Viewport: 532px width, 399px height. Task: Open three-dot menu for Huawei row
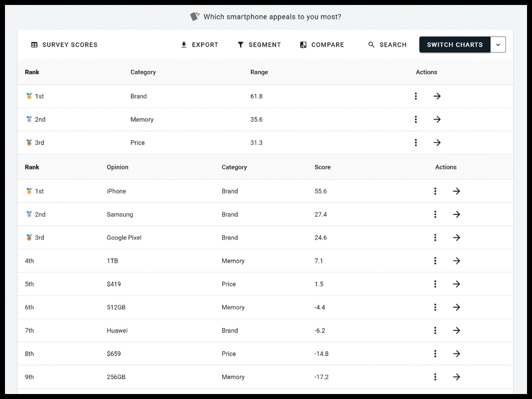(435, 330)
